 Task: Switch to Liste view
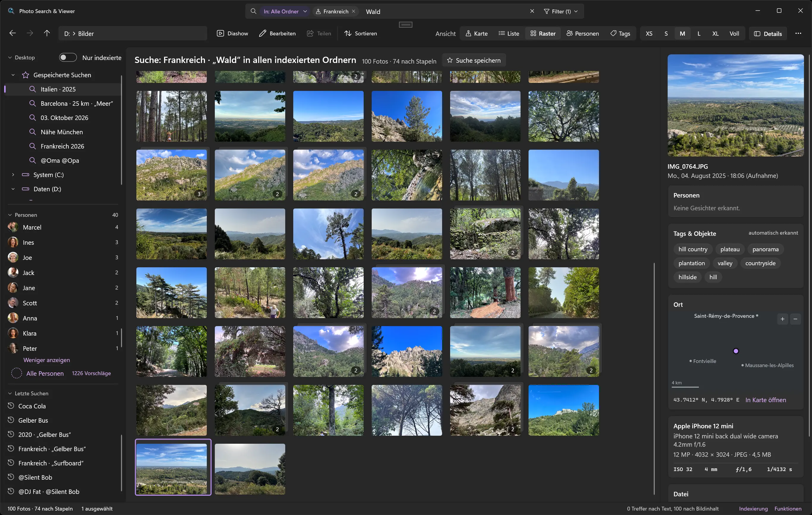point(509,34)
